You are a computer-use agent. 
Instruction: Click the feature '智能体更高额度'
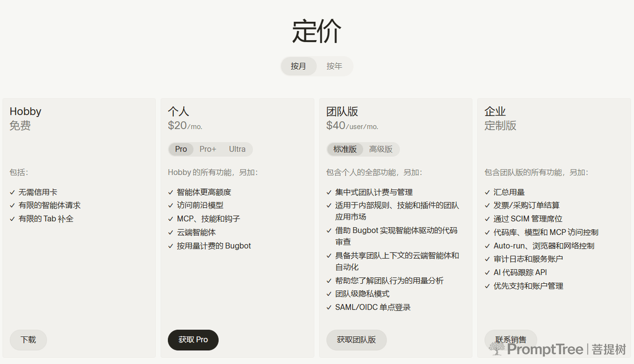point(204,192)
